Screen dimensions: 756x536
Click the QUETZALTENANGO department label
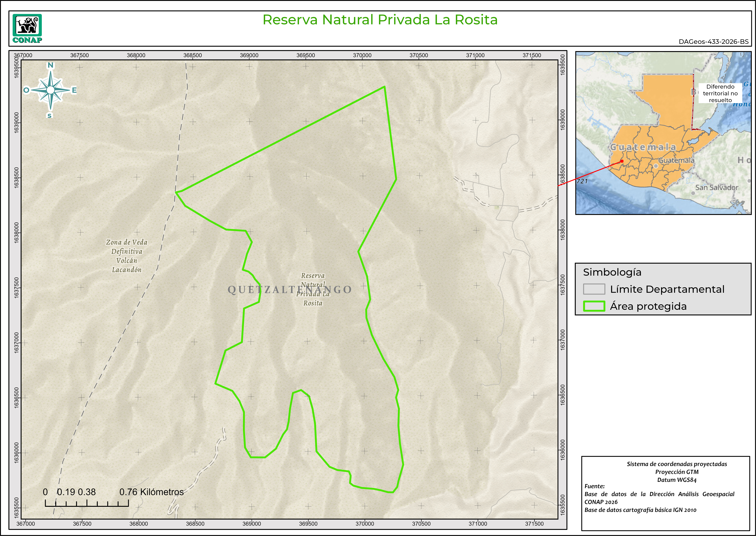pyautogui.click(x=290, y=290)
